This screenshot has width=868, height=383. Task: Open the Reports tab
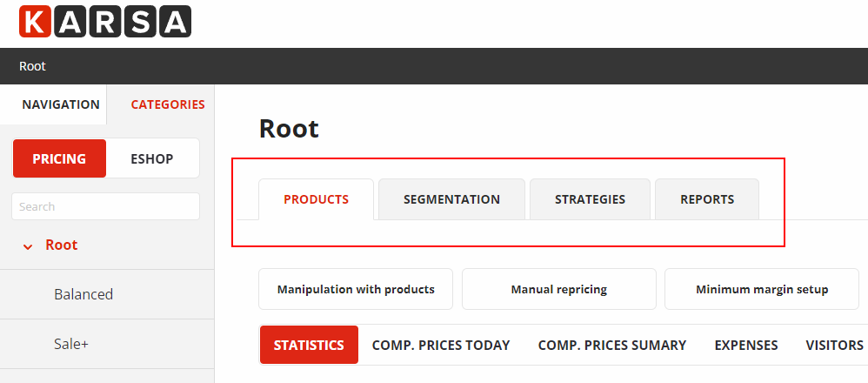pos(707,199)
